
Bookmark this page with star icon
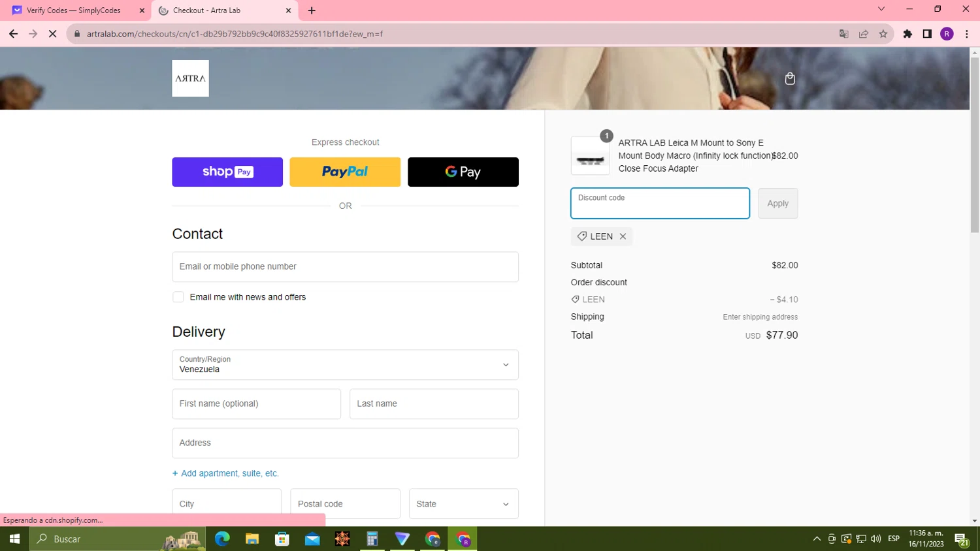coord(883,34)
